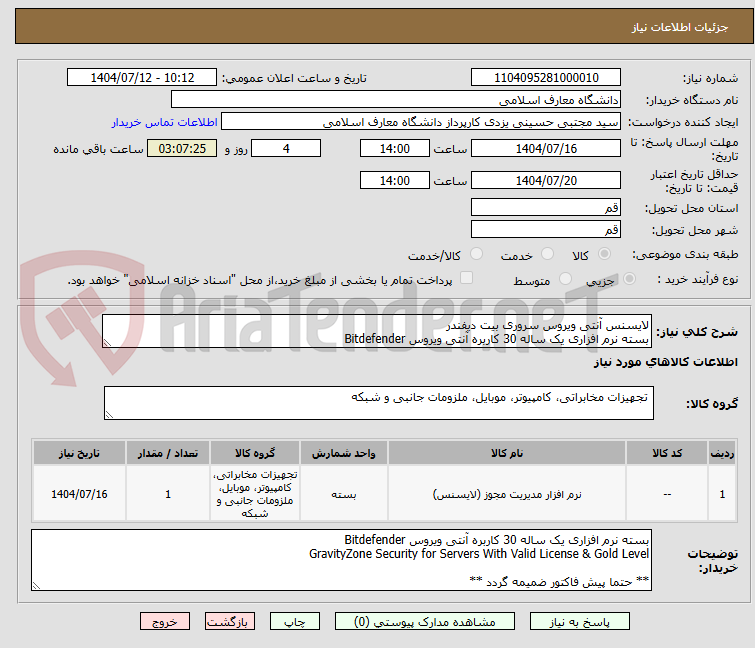This screenshot has height=648, width=755.
Task: Click the اطلاعات کالاهای مورد نیاز heading
Action: 665,362
